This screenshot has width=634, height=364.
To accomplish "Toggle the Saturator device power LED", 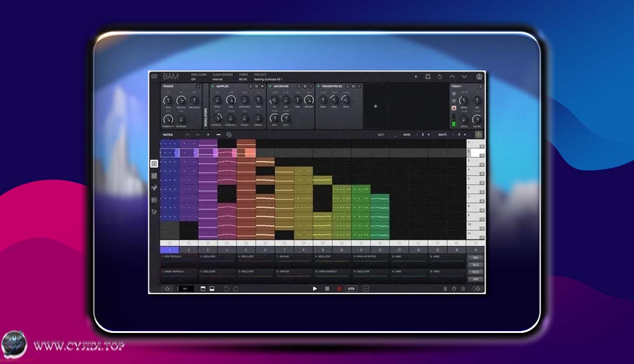I will tap(270, 86).
